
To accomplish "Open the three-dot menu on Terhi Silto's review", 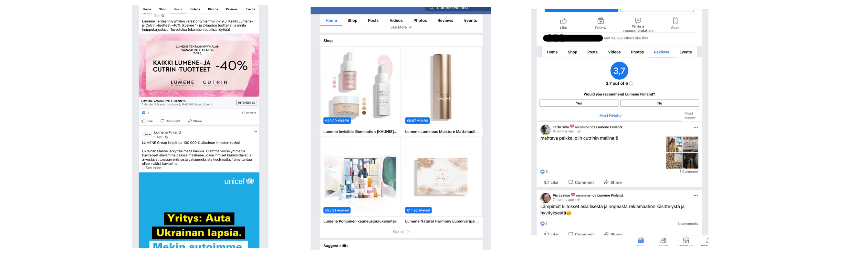I will [x=695, y=127].
